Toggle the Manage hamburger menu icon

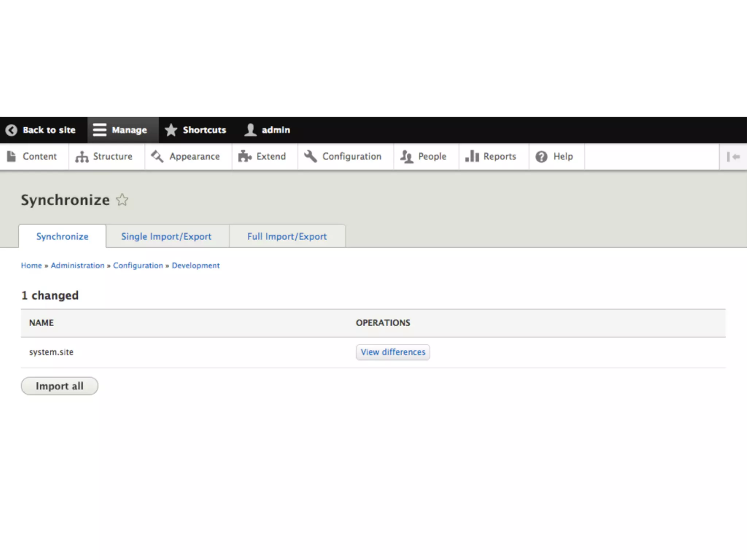point(99,130)
